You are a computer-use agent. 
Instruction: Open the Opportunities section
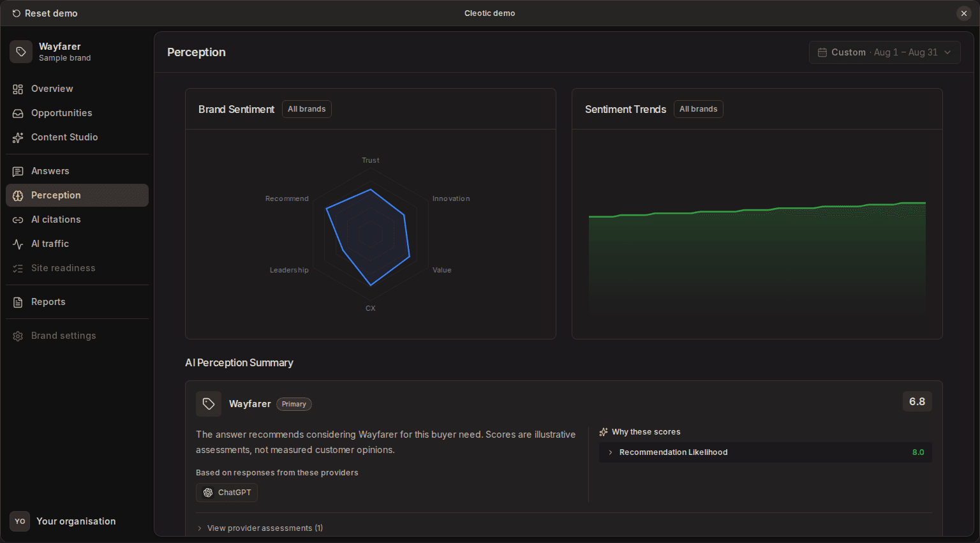pyautogui.click(x=77, y=114)
